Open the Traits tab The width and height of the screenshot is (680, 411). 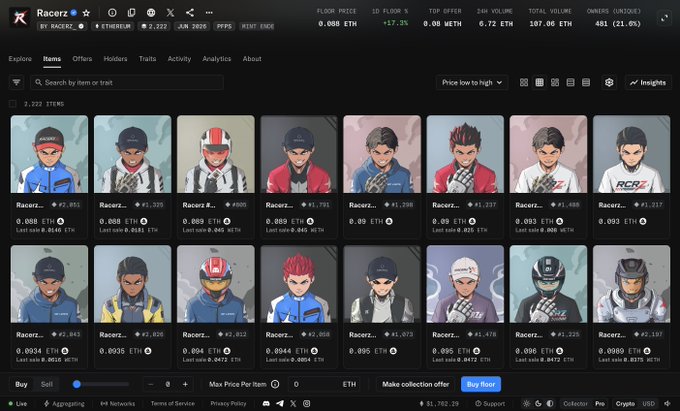147,59
